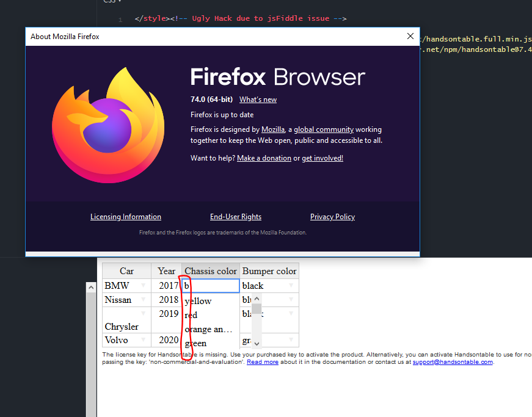532x417 pixels.
Task: Click the get involved! link
Action: click(x=322, y=158)
